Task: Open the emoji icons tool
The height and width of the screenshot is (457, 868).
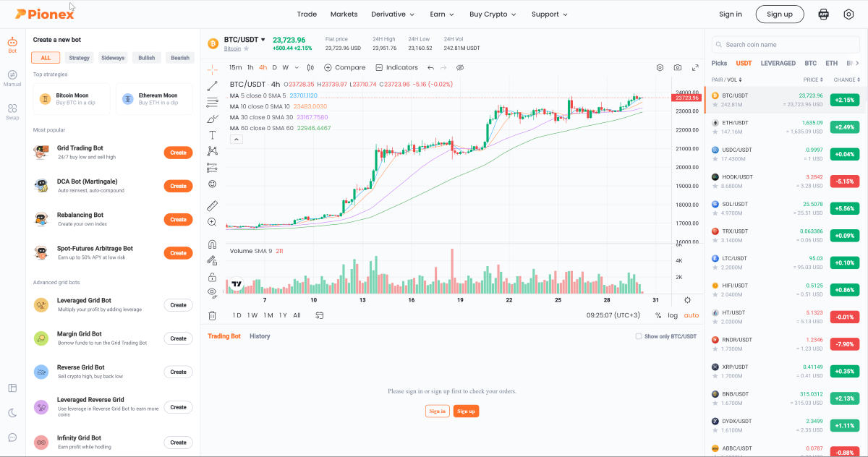Action: coord(212,184)
